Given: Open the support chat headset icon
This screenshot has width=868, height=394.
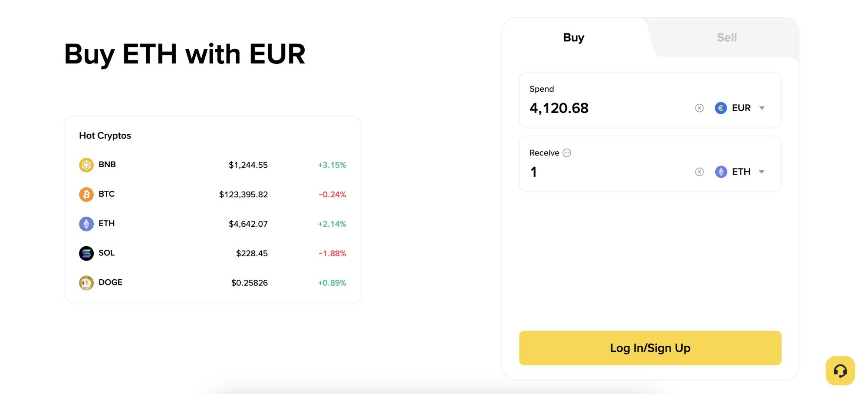Looking at the screenshot, I should point(840,371).
